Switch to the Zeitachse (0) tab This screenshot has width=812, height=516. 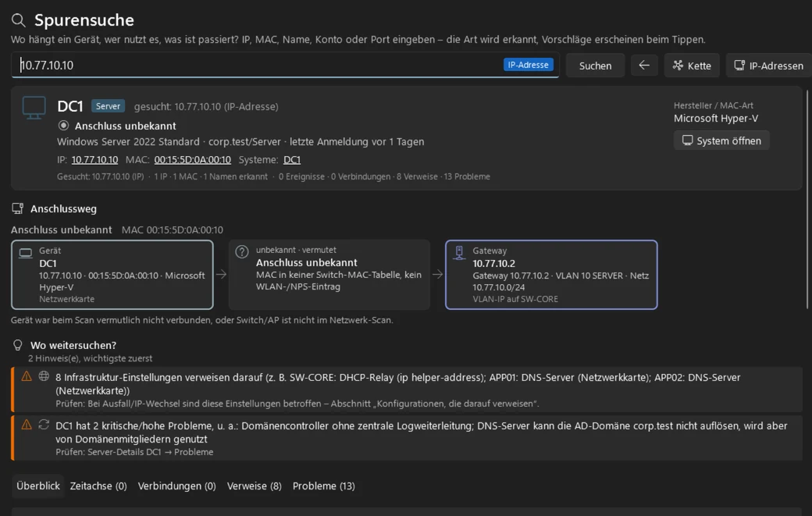tap(98, 486)
